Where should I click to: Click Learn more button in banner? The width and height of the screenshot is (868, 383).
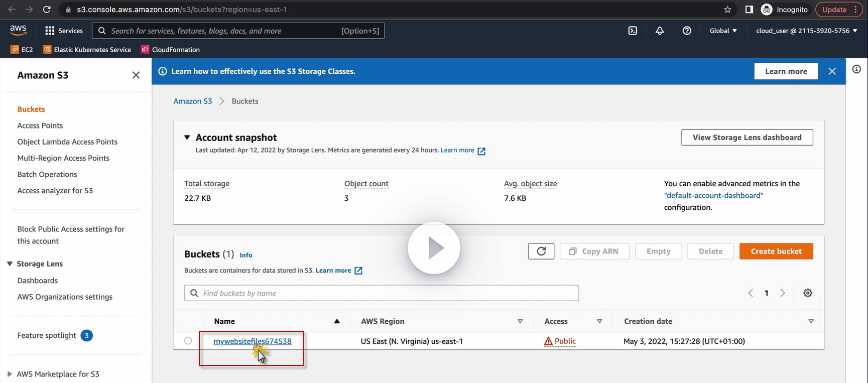point(786,71)
